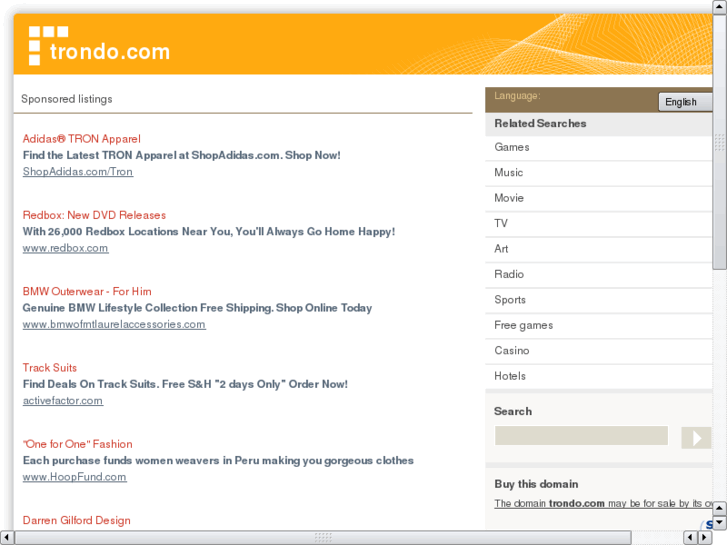Screen dimensions: 727x545
Task: Click the search submit arrow button
Action: point(696,438)
